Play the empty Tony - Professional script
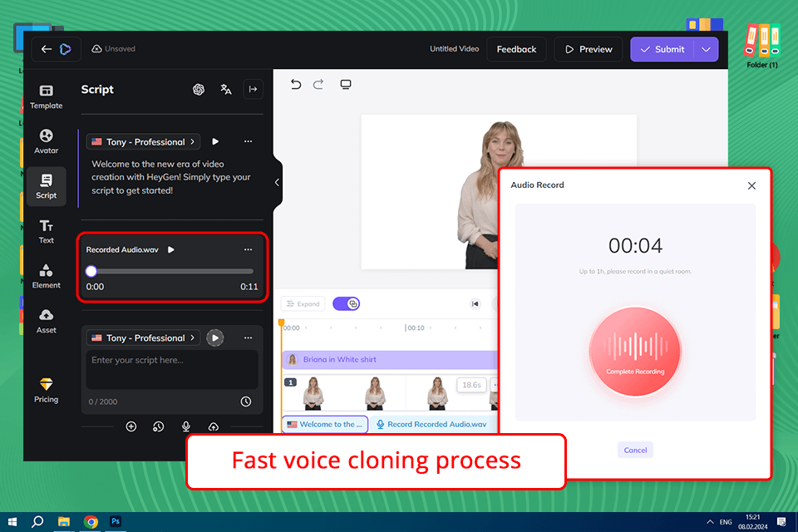 tap(215, 337)
